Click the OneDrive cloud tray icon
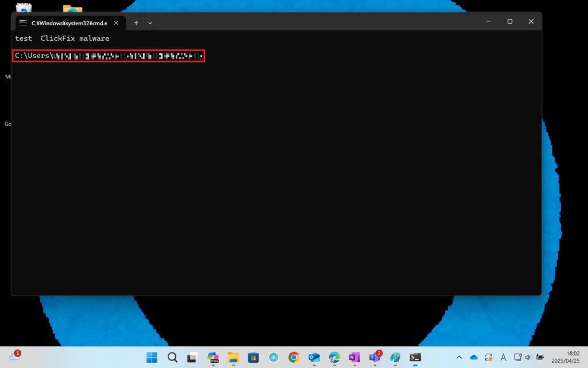This screenshot has height=368, width=588. point(474,357)
